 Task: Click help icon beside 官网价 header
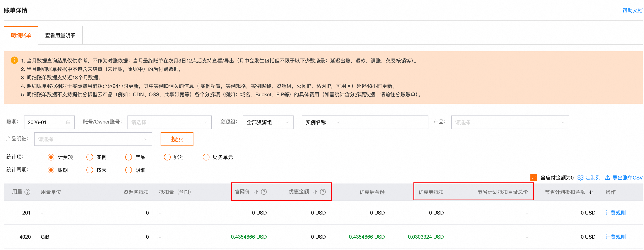click(264, 192)
